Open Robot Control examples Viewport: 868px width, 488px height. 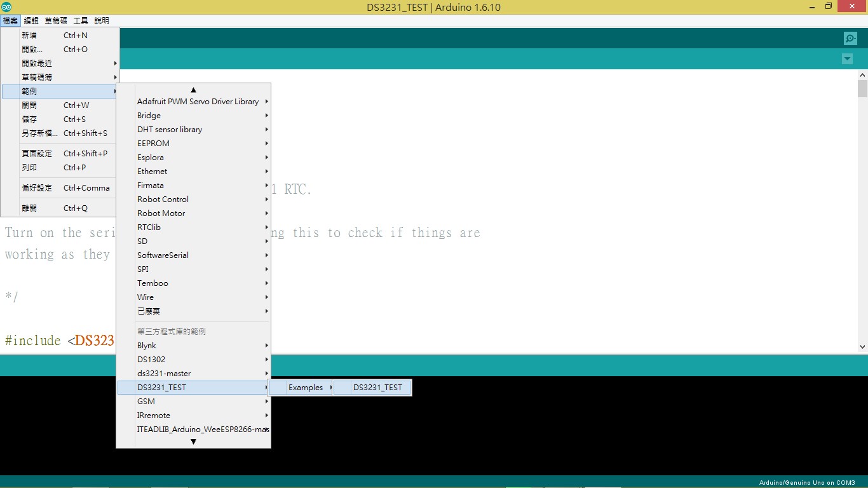194,200
